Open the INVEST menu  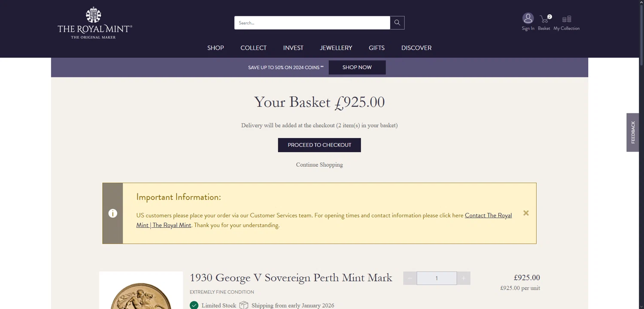[293, 48]
